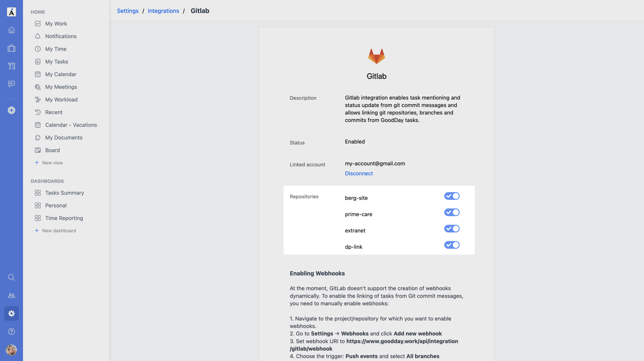
Task: Click the settings gear icon
Action: pyautogui.click(x=11, y=313)
